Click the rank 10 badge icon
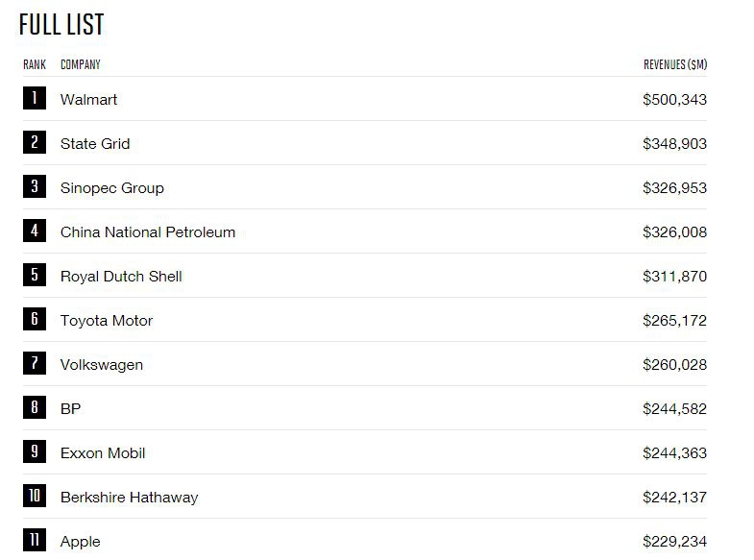Viewport: 754px width, 560px height. pos(35,496)
